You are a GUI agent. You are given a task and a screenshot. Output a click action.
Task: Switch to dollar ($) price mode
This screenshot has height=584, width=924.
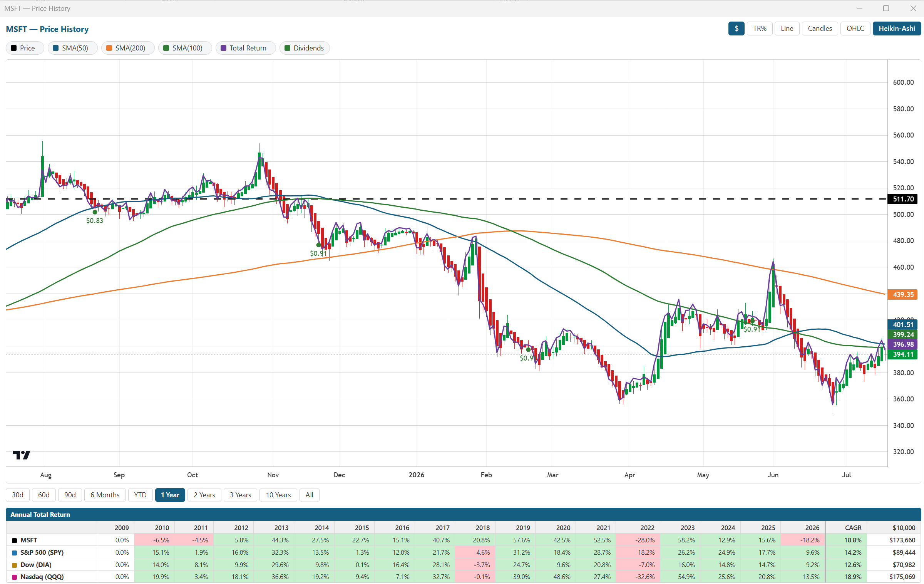coord(736,29)
